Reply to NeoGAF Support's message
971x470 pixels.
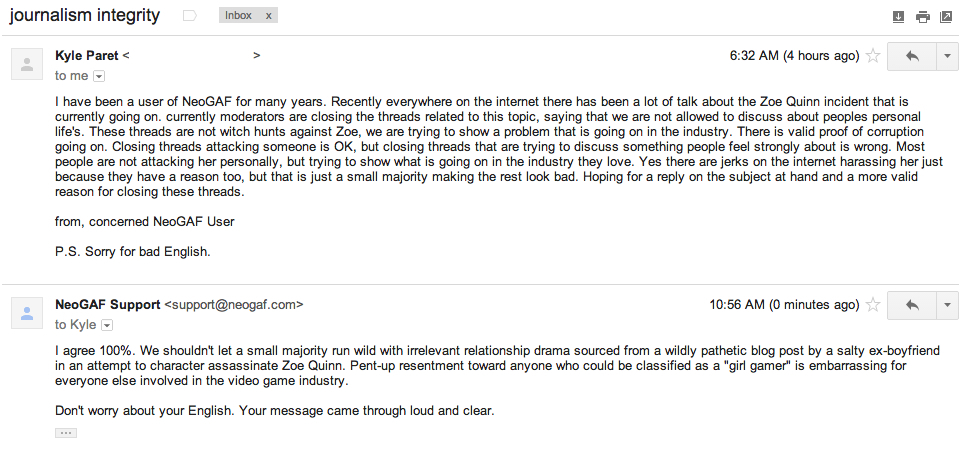911,304
